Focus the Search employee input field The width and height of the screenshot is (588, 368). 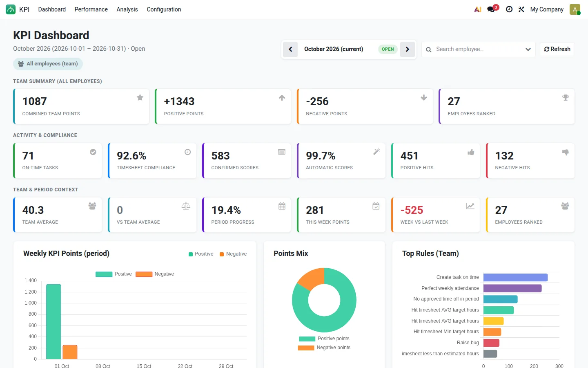coord(478,49)
